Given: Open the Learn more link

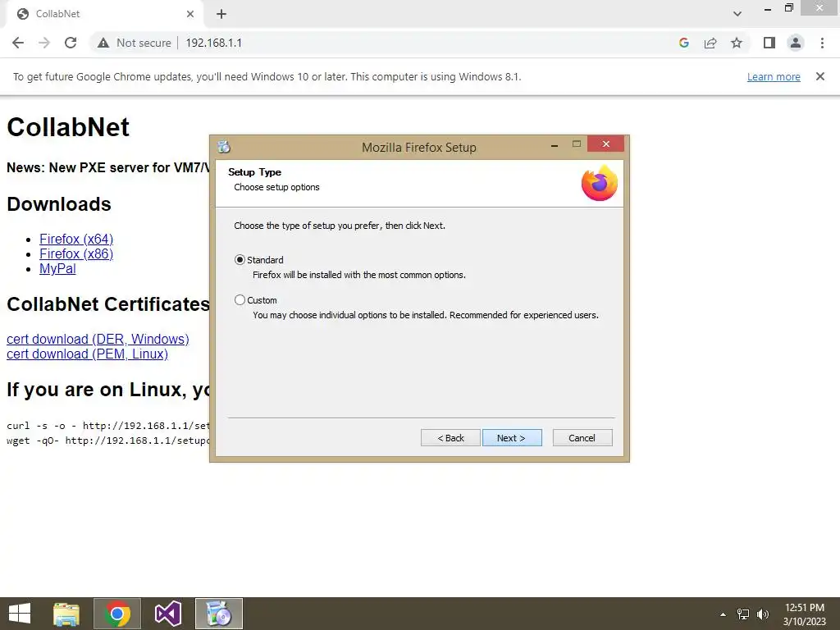Looking at the screenshot, I should click(774, 76).
